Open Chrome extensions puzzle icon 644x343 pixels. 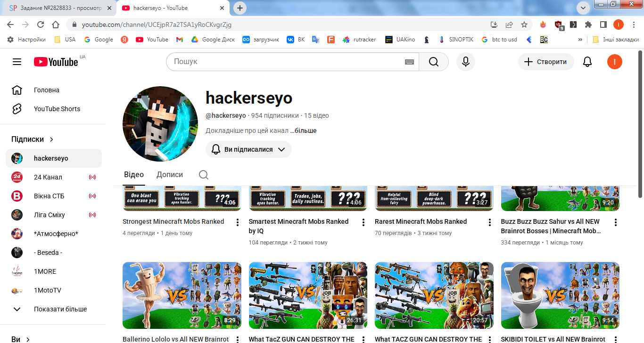click(x=588, y=24)
